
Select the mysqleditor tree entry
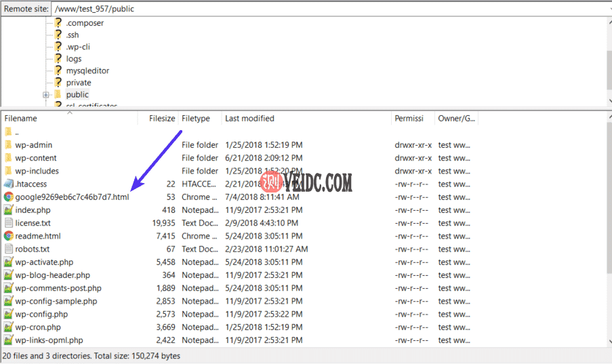tap(87, 70)
